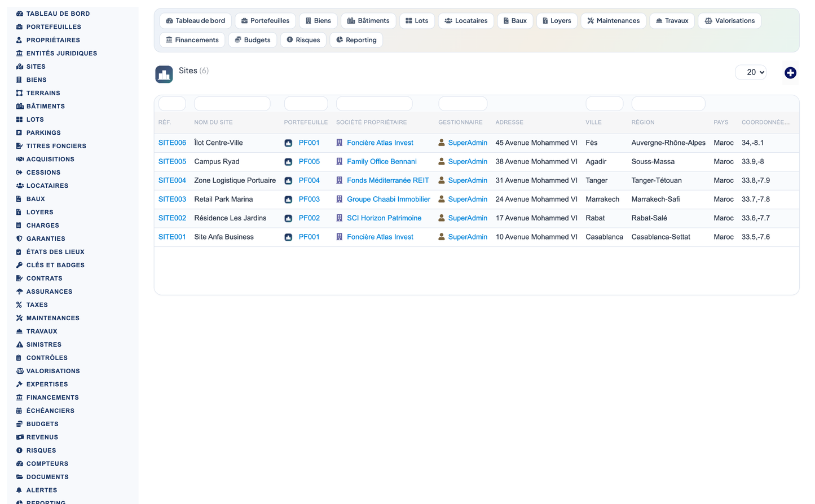
Task: Open Entités juridiques sidebar item
Action: [61, 54]
